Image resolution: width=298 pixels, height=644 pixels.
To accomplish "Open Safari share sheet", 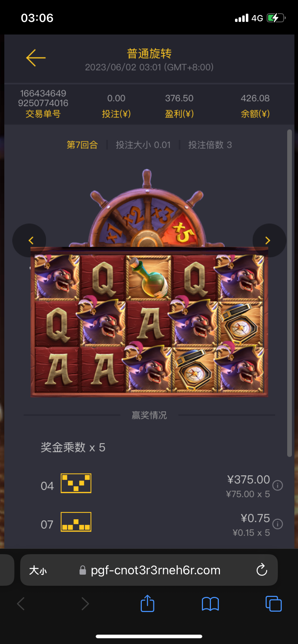I will pyautogui.click(x=148, y=603).
